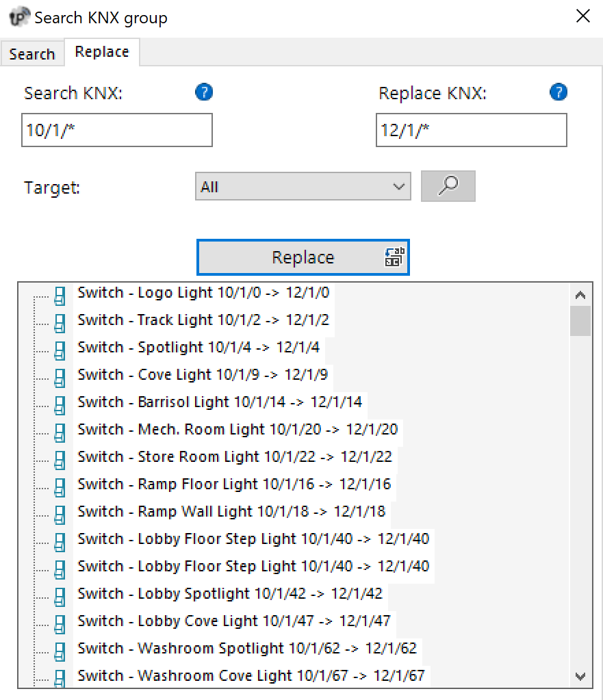
Task: Select Lobby Spotlight 10/1/42 result row
Action: [229, 594]
